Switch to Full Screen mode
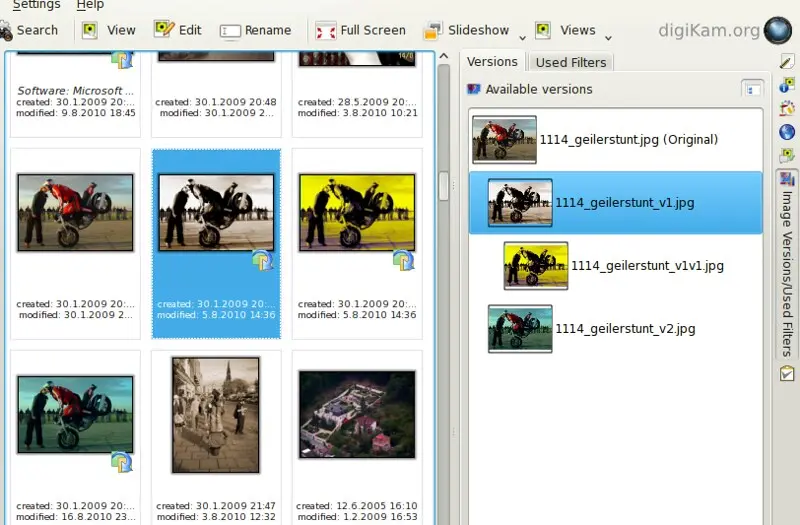The width and height of the screenshot is (800, 525). pos(360,31)
